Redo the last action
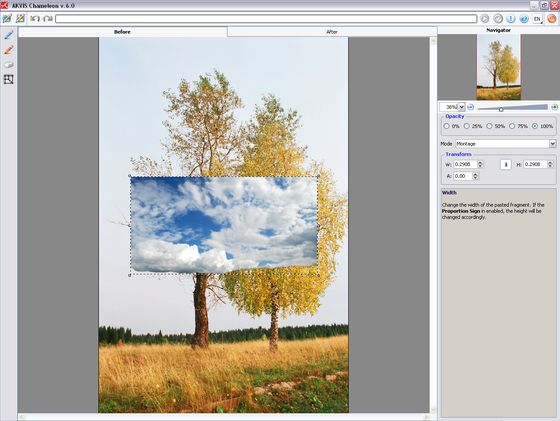This screenshot has height=421, width=560. [48, 19]
